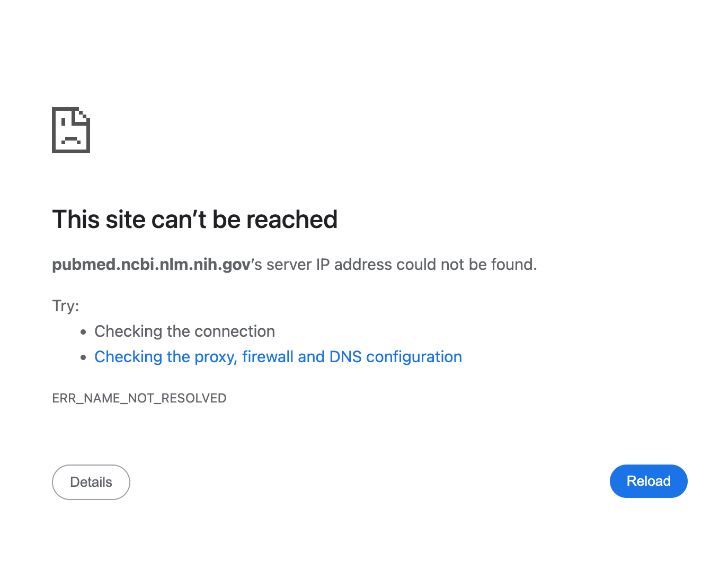Click the word "DNS" in the blue link
Screen dimensions: 728x578
345,357
